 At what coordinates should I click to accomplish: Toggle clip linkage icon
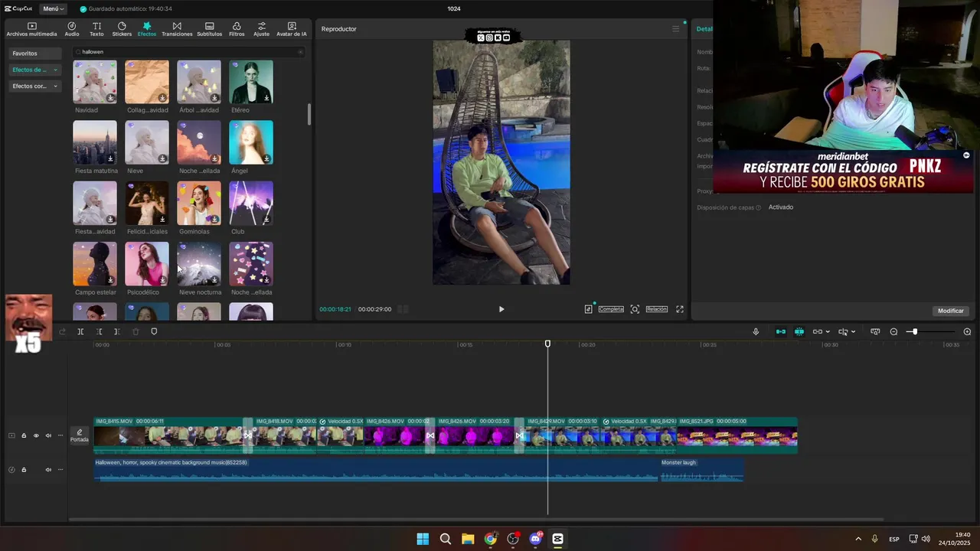pyautogui.click(x=818, y=331)
